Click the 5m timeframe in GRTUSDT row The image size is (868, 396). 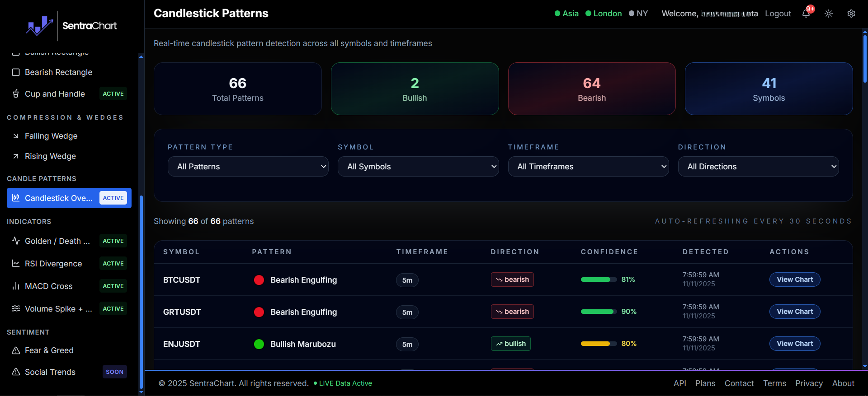(x=407, y=312)
